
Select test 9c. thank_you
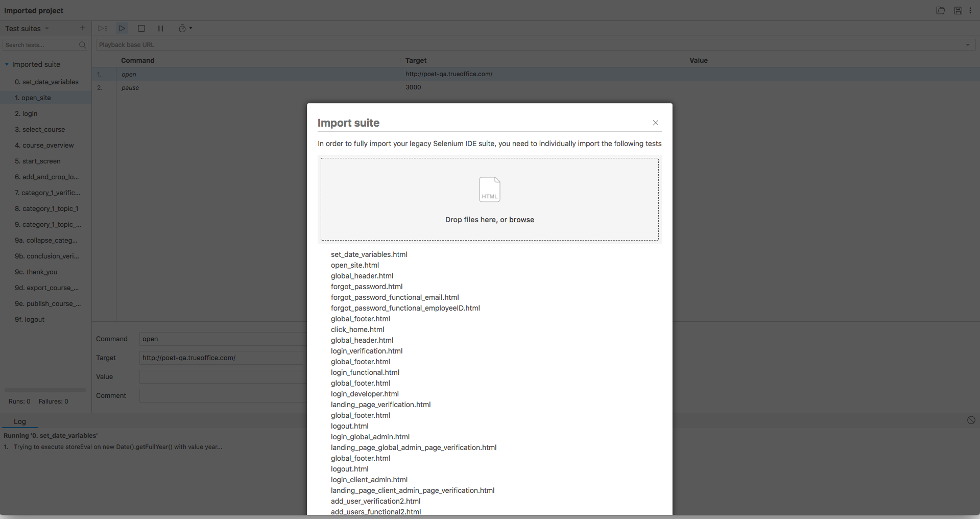click(46, 272)
